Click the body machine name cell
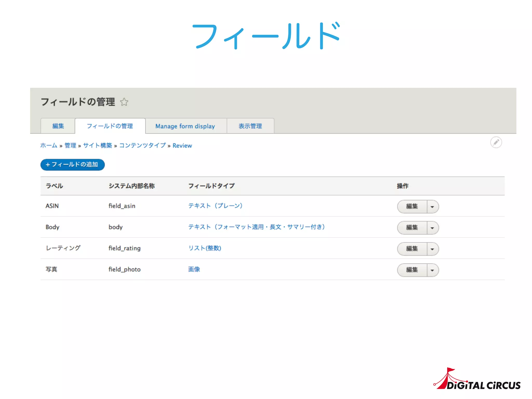The height and width of the screenshot is (399, 532). [116, 227]
